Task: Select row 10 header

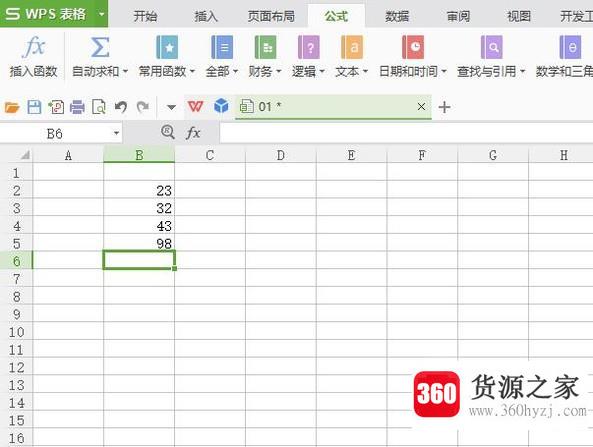Action: [16, 332]
